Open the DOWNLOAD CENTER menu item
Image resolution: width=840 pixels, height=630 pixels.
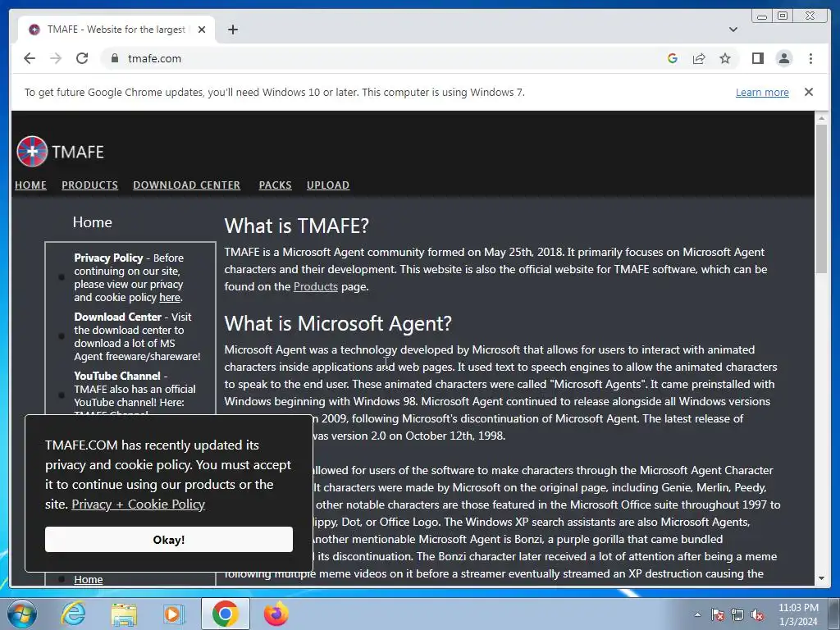point(186,185)
